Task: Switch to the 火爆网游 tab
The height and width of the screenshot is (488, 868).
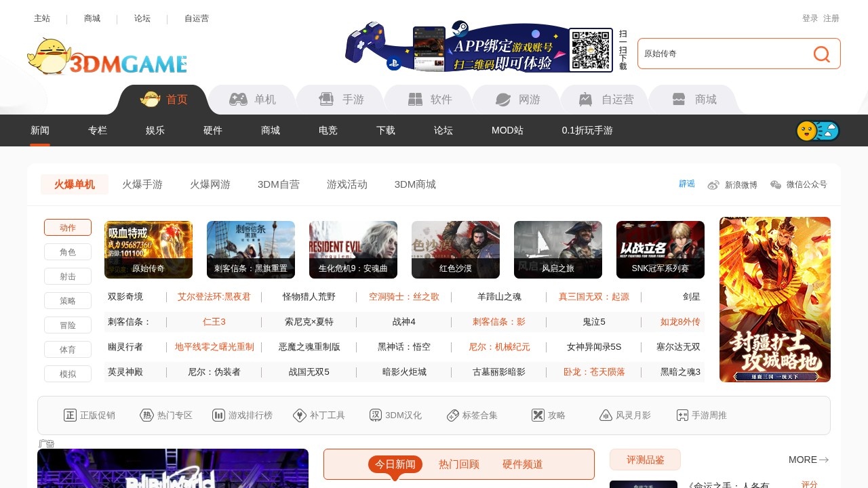Action: coord(210,184)
